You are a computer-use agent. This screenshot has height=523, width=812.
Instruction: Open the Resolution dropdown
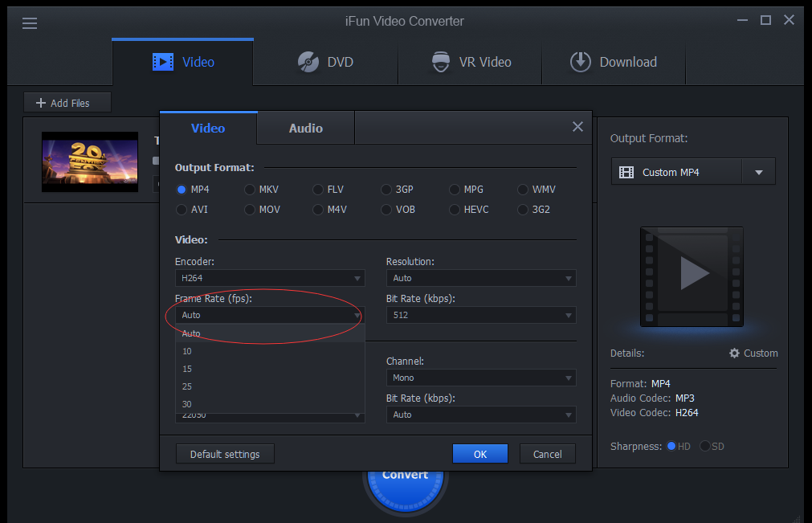(x=481, y=278)
